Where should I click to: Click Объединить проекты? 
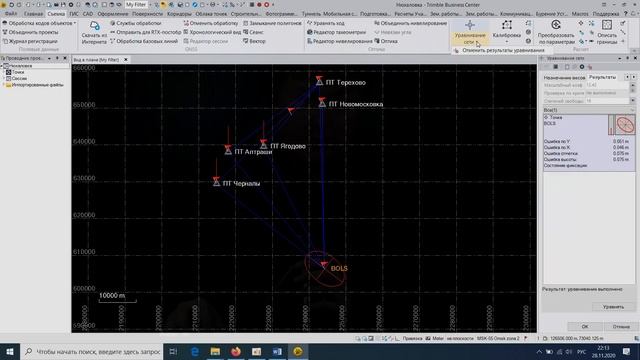[x=31, y=32]
